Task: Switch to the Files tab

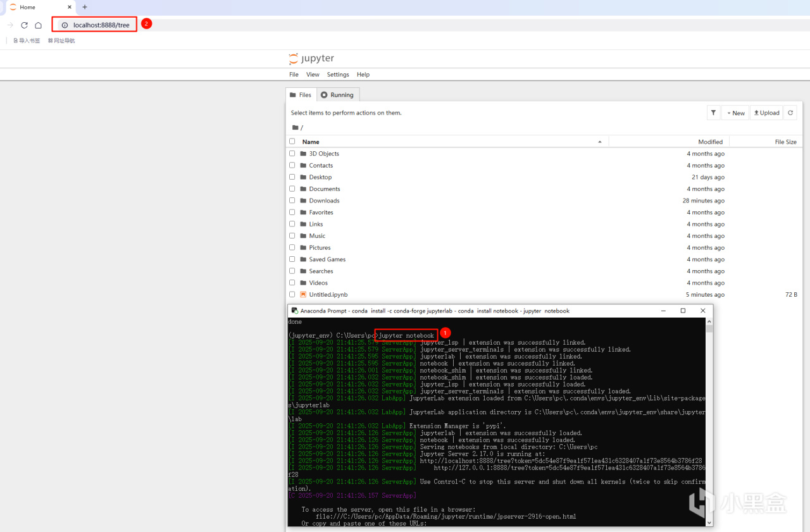Action: (x=301, y=95)
